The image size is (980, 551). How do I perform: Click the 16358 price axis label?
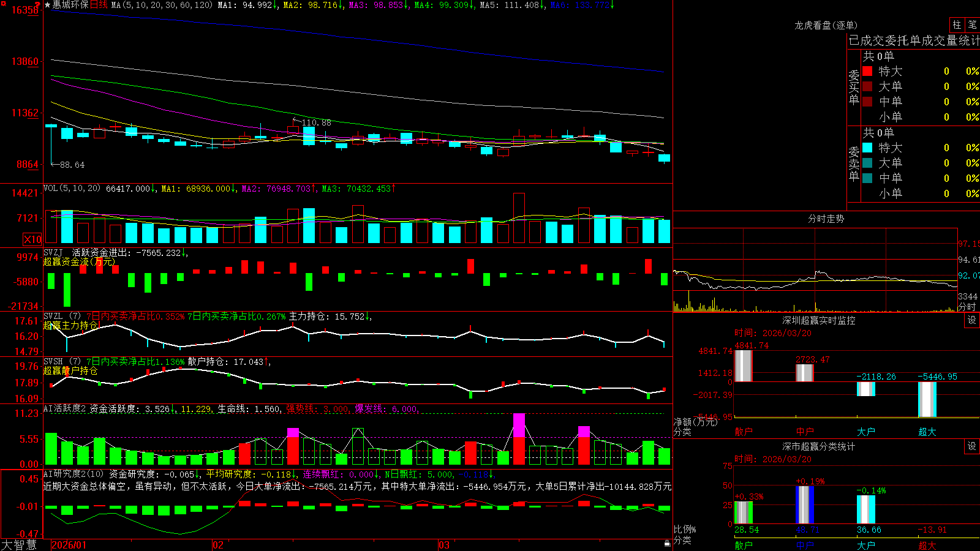click(25, 10)
